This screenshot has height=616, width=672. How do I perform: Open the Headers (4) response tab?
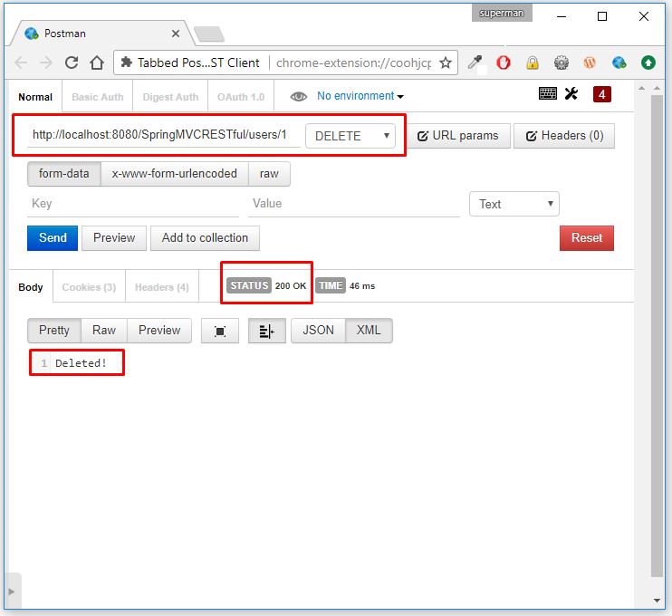(x=162, y=287)
